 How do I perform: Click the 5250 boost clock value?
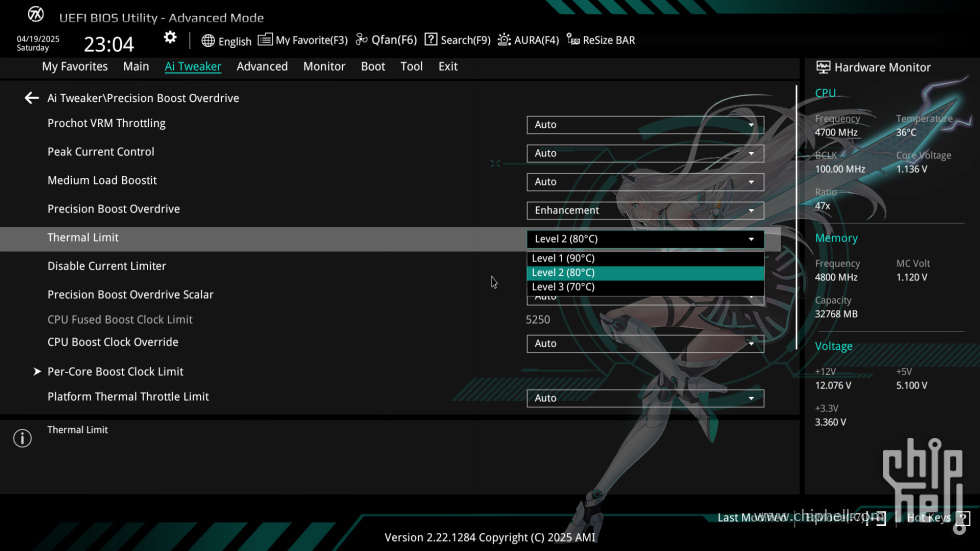pos(538,320)
